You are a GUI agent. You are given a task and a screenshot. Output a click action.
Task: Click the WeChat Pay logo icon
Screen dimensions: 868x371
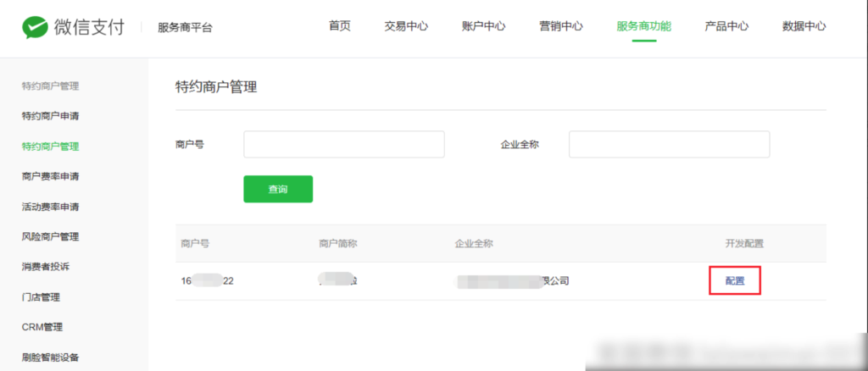pos(35,27)
